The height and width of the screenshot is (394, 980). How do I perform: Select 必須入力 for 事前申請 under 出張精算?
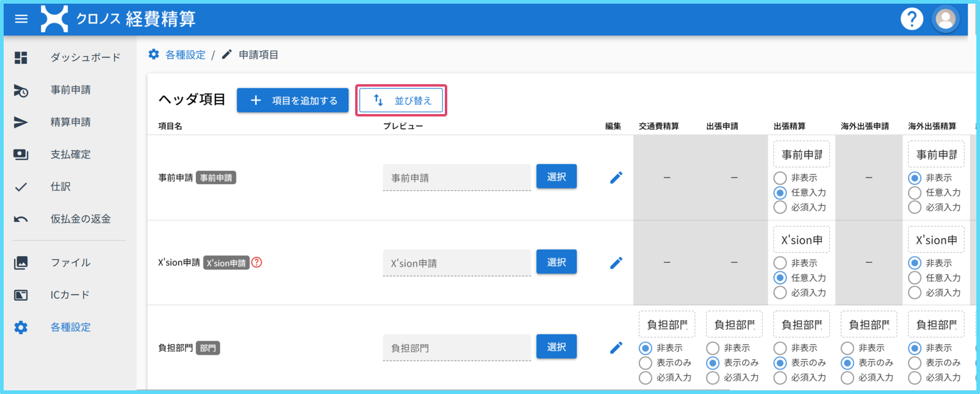(780, 207)
